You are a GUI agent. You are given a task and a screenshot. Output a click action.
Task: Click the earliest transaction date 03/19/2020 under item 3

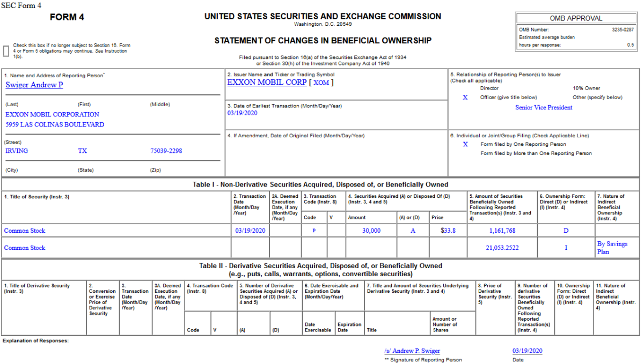point(243,113)
